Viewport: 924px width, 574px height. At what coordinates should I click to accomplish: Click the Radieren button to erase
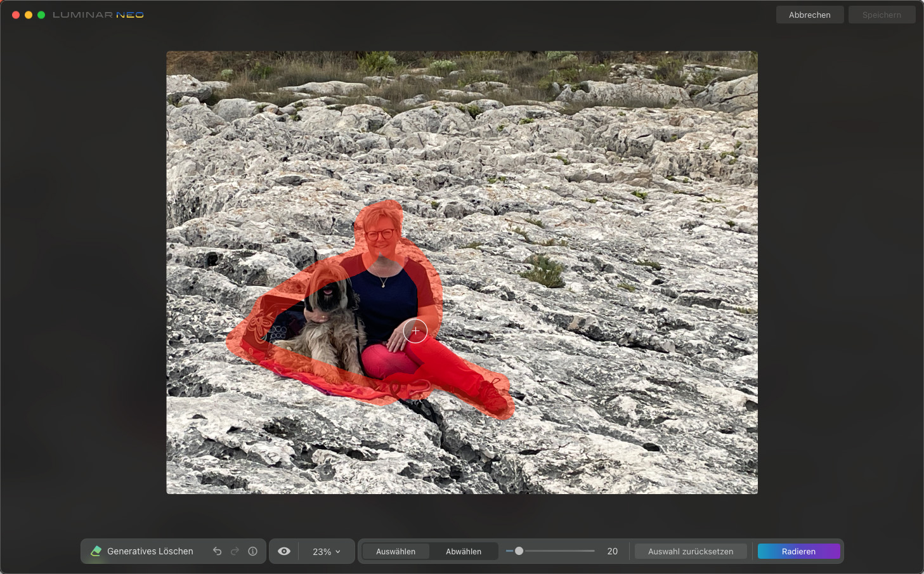click(x=798, y=552)
